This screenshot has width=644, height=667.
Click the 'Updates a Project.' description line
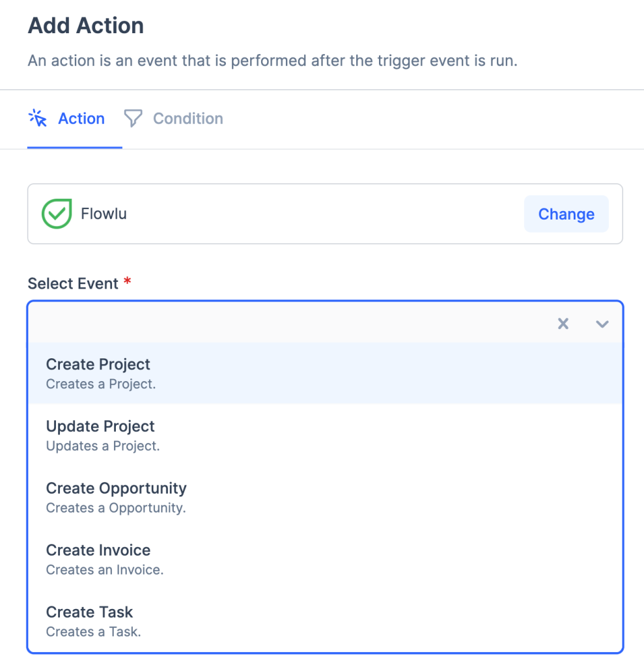[103, 446]
